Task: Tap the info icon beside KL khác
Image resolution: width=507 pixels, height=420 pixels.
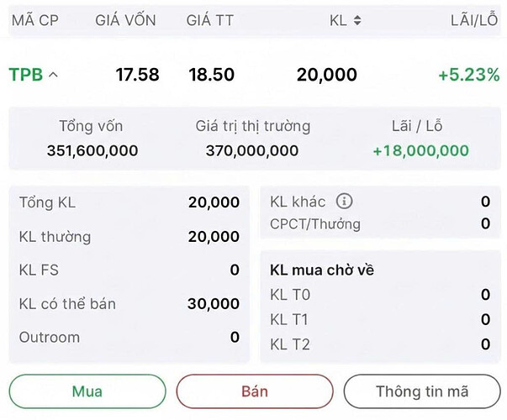Action: tap(344, 202)
